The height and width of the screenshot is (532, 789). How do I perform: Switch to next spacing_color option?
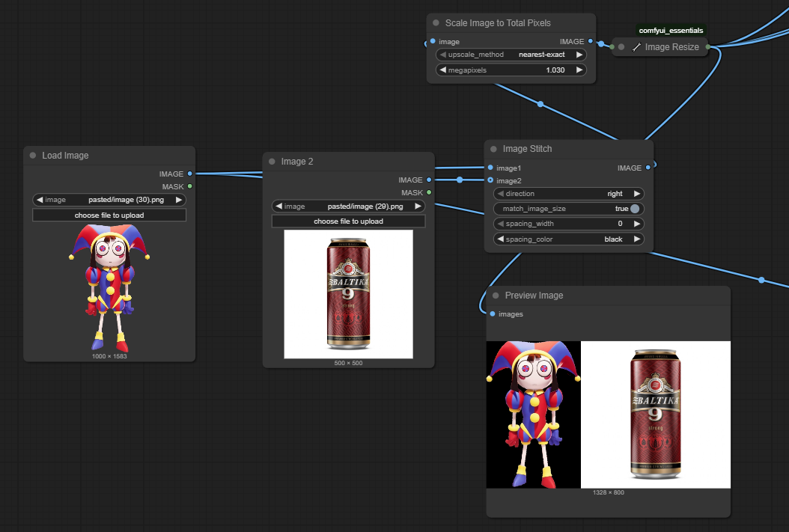pos(637,239)
